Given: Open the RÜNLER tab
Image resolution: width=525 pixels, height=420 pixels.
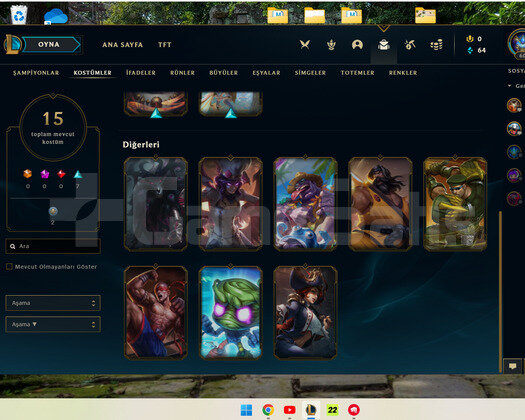Looking at the screenshot, I should coord(182,73).
